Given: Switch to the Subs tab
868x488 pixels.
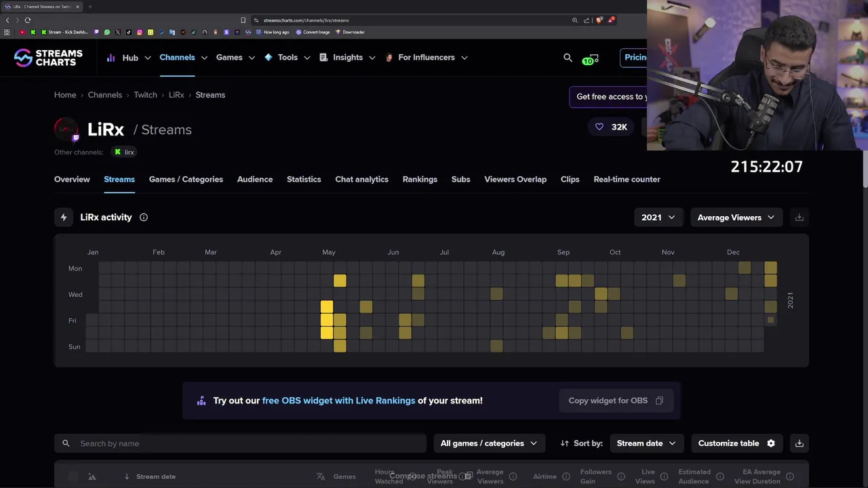Looking at the screenshot, I should (460, 180).
